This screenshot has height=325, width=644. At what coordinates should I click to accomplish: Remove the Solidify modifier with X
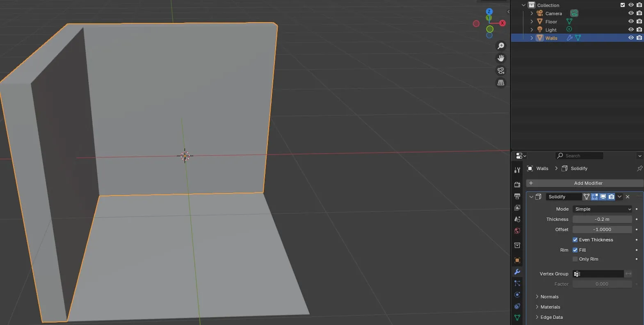(x=628, y=197)
